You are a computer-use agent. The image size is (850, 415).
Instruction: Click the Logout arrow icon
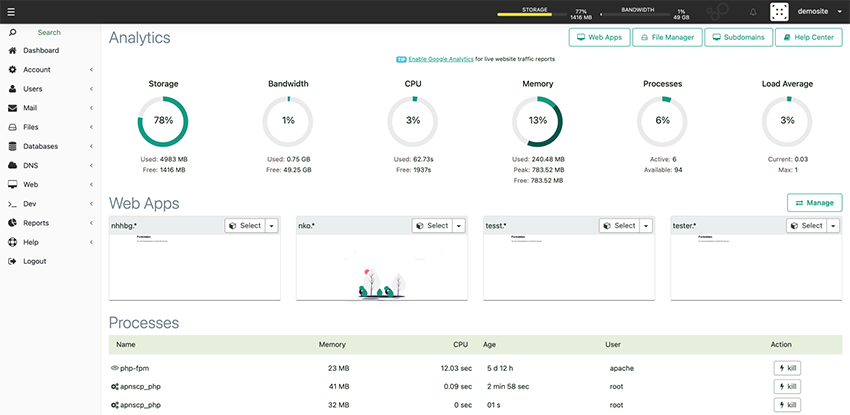[12, 261]
